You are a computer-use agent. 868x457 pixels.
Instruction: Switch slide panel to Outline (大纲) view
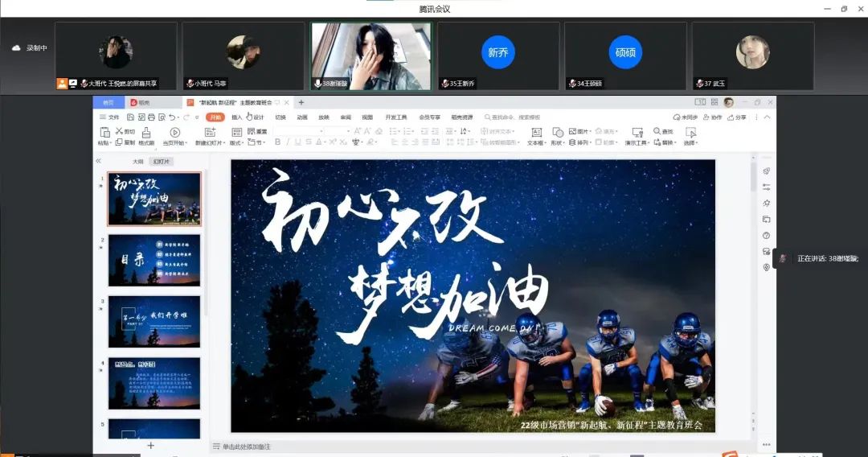(x=138, y=161)
